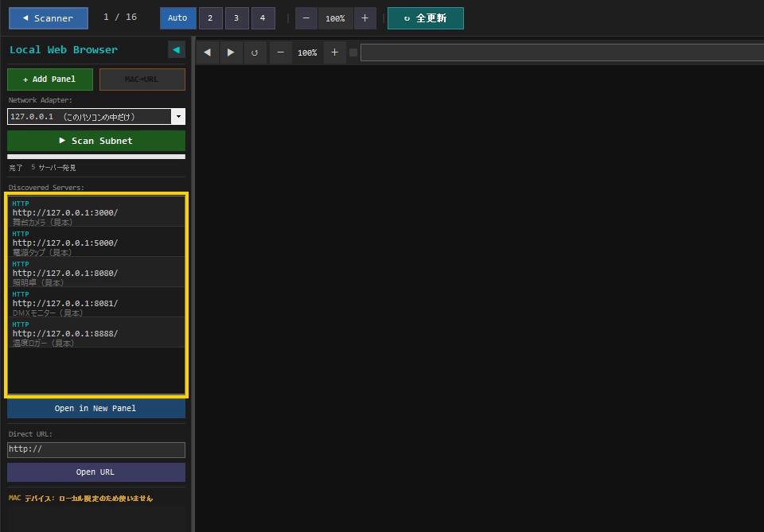Image resolution: width=764 pixels, height=532 pixels.
Task: Click the 100% zoom value in the panel toolbar
Action: 307,52
